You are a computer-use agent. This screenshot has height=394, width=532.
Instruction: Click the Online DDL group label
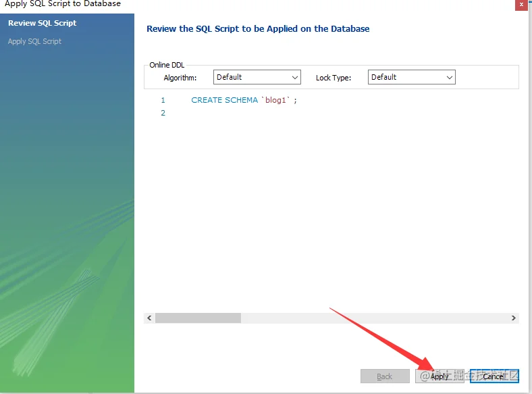[167, 65]
